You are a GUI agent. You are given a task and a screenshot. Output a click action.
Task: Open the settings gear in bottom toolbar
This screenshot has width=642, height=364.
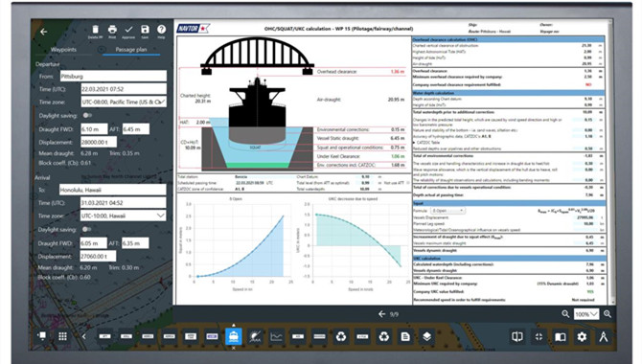[582, 336]
